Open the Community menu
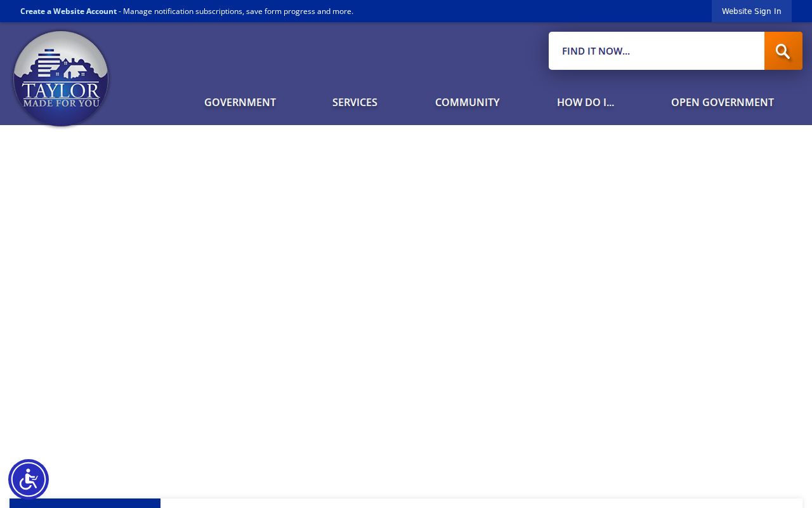This screenshot has width=812, height=508. [x=468, y=102]
